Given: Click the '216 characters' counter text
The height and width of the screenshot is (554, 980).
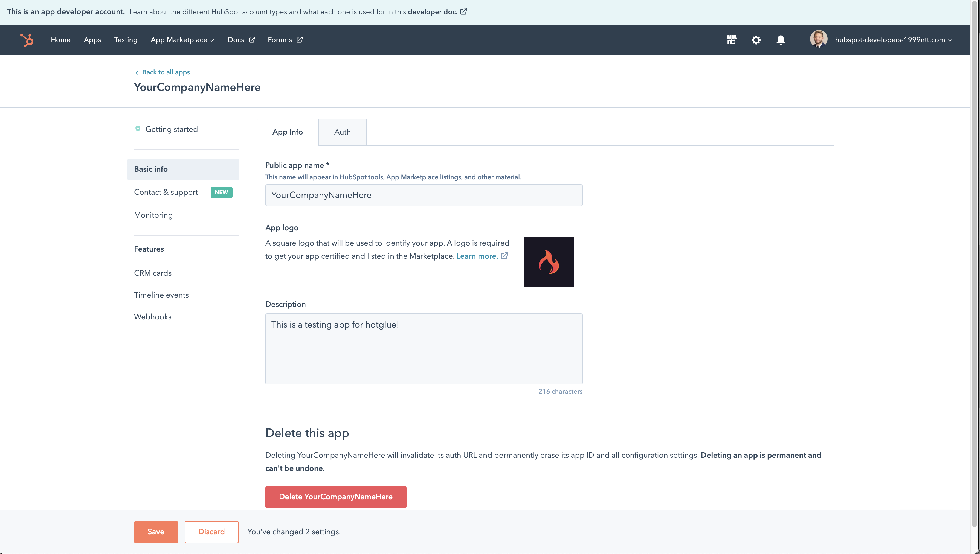Looking at the screenshot, I should [x=560, y=392].
